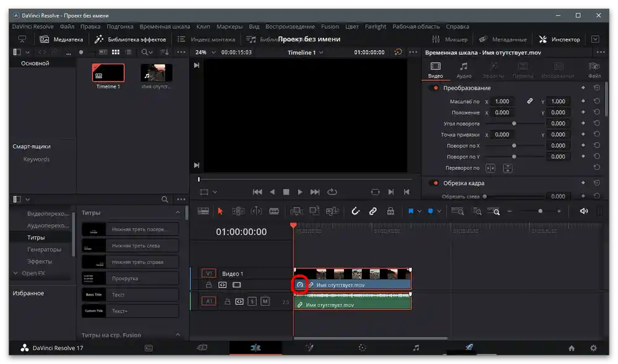Stop playback
This screenshot has width=618, height=364.
(286, 192)
